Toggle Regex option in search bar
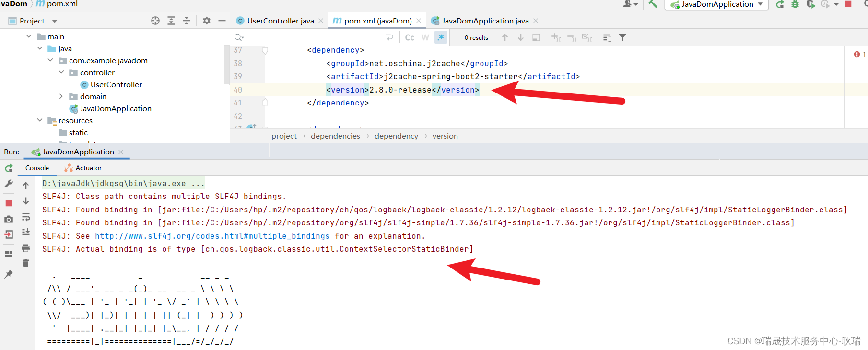 [x=441, y=37]
